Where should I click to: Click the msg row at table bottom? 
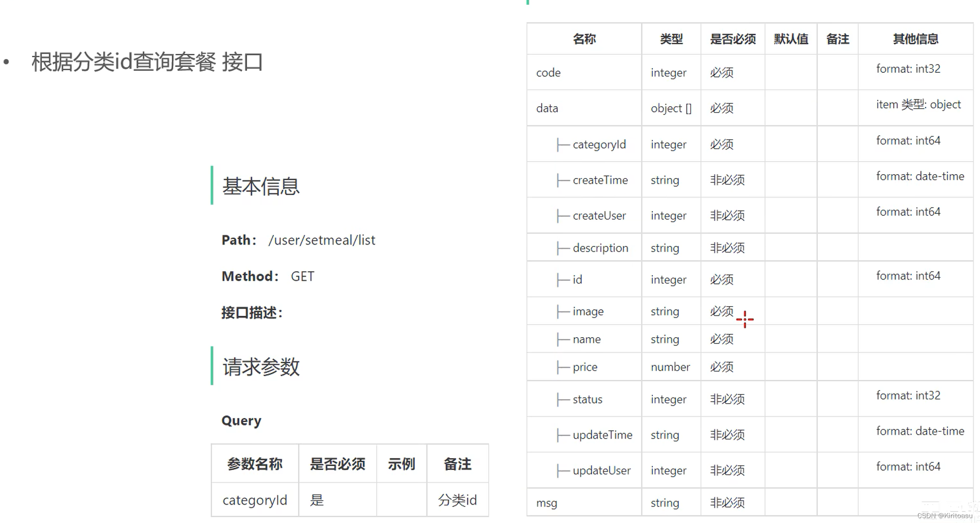point(547,503)
